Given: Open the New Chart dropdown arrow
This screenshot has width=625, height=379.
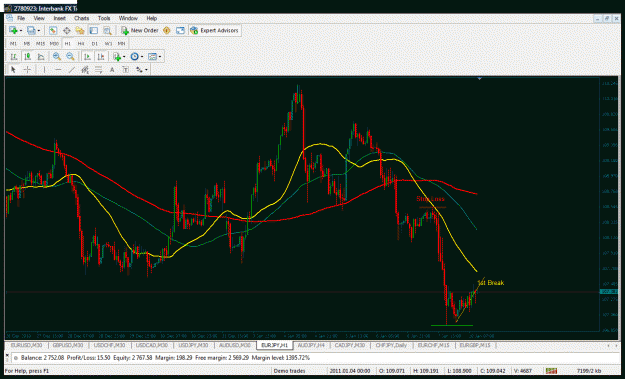Looking at the screenshot, I should (x=21, y=31).
